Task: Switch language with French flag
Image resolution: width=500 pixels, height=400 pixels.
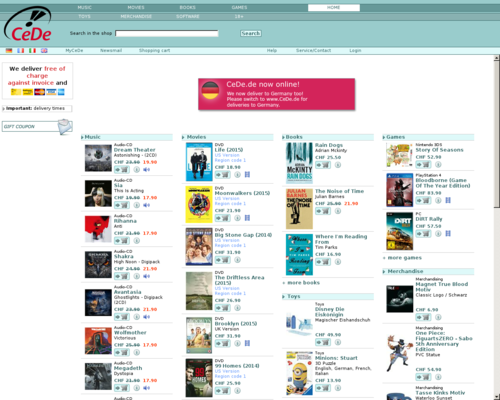Action: pos(21,50)
